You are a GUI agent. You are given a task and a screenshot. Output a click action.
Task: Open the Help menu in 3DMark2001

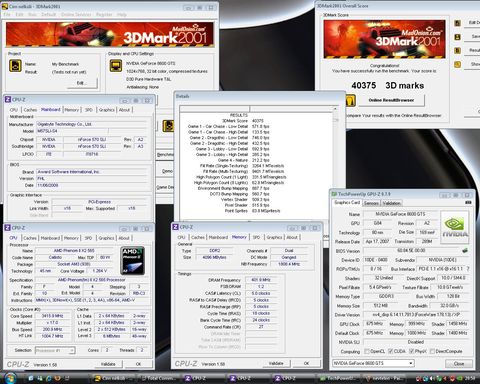[x=122, y=15]
